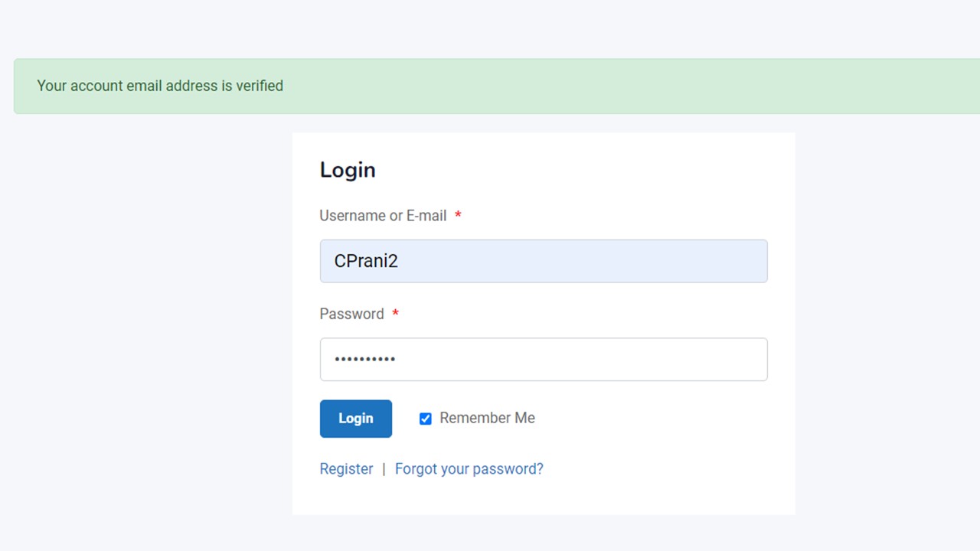Screen dimensions: 980x551
Task: Start password recovery via Forgot your password
Action: click(469, 468)
